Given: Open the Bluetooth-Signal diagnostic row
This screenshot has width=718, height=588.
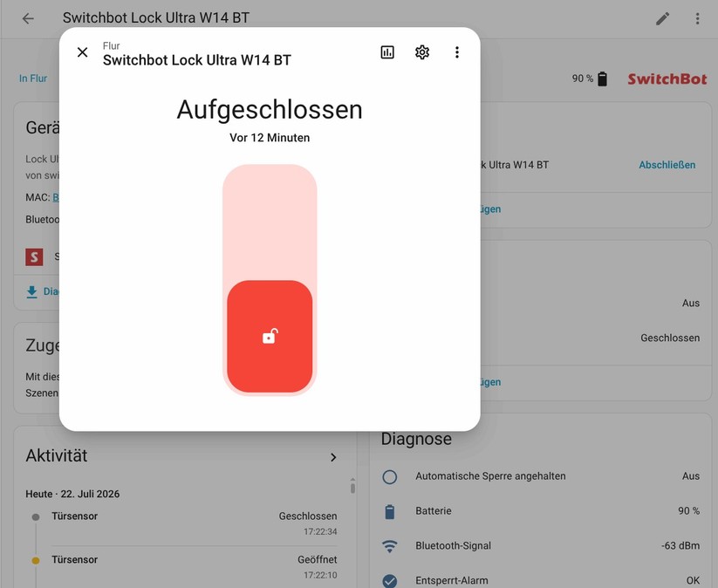Looking at the screenshot, I should click(540, 546).
